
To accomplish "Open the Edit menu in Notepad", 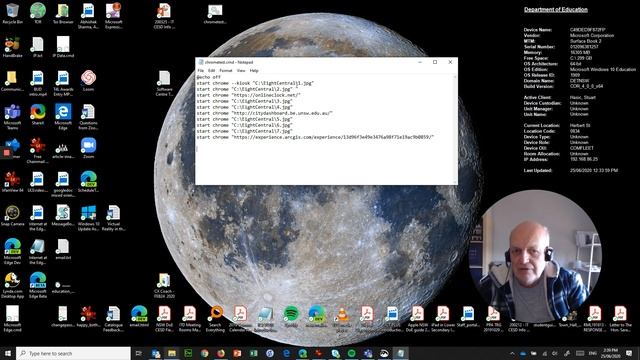I will (211, 71).
